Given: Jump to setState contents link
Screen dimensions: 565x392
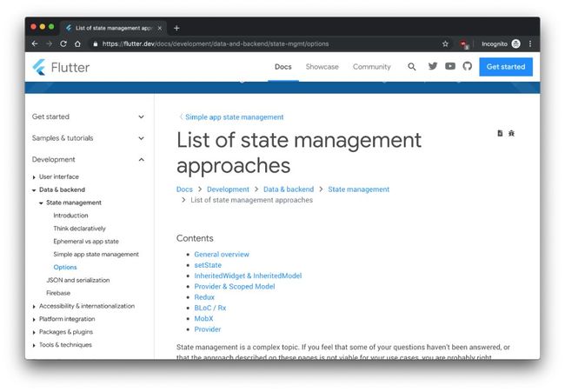Looking at the screenshot, I should [208, 265].
